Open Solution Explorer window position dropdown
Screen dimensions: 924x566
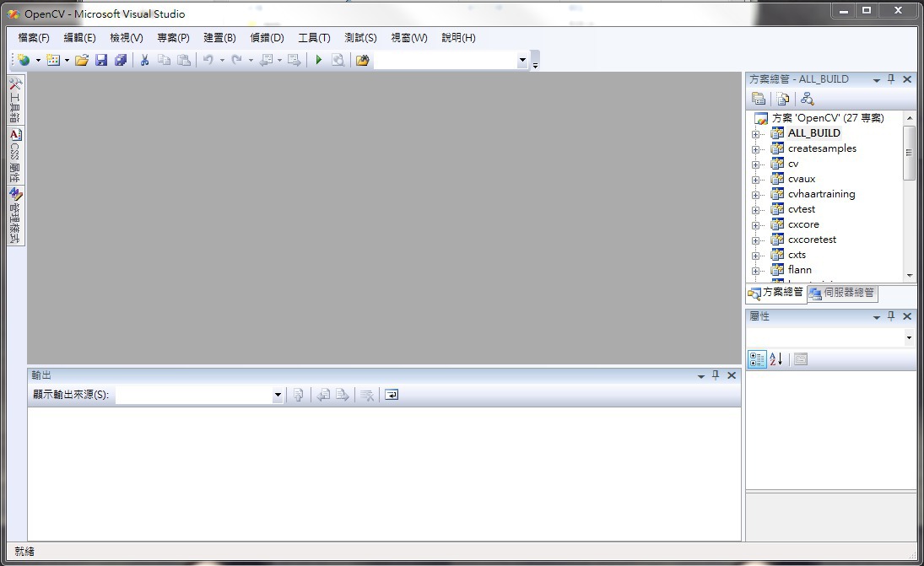point(876,79)
